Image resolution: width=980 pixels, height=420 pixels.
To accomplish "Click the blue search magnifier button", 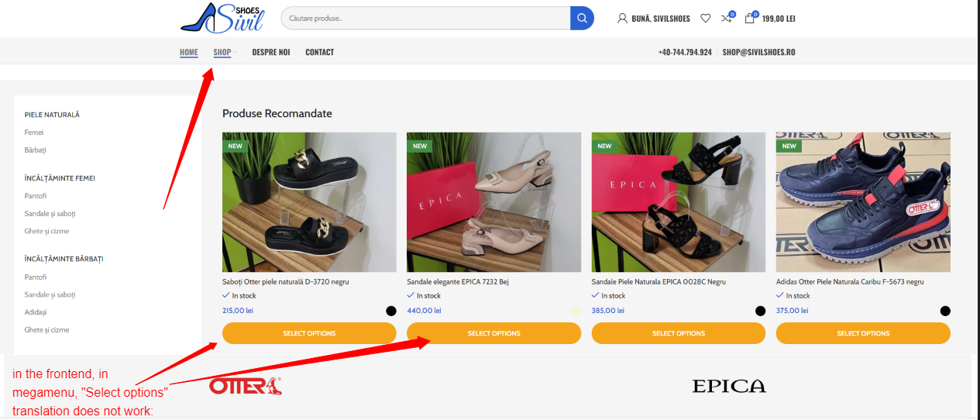I will click(x=582, y=18).
